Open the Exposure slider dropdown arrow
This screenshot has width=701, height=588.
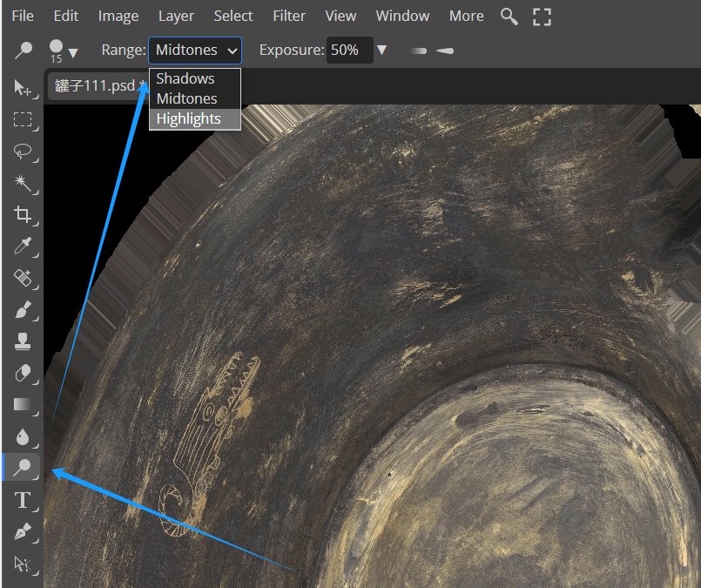point(381,50)
